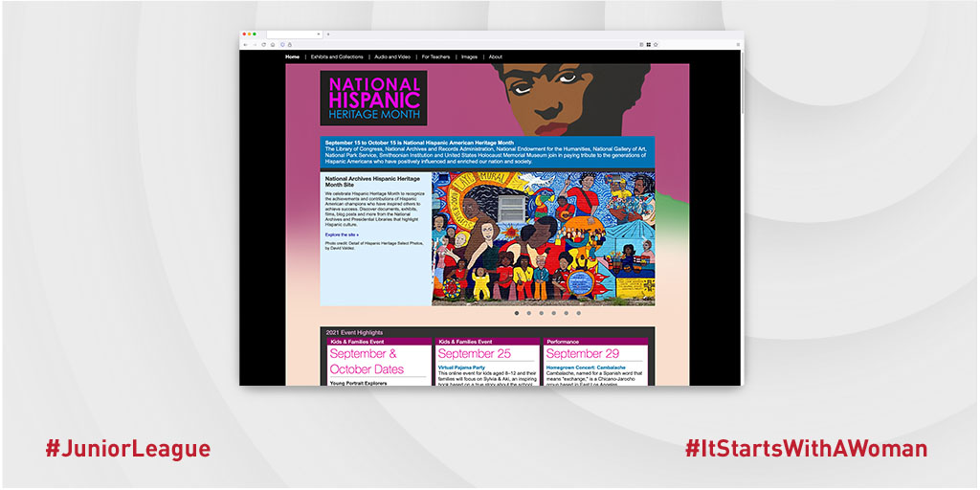Select the third slideshow dot
This screenshot has height=490, width=980.
[x=542, y=313]
